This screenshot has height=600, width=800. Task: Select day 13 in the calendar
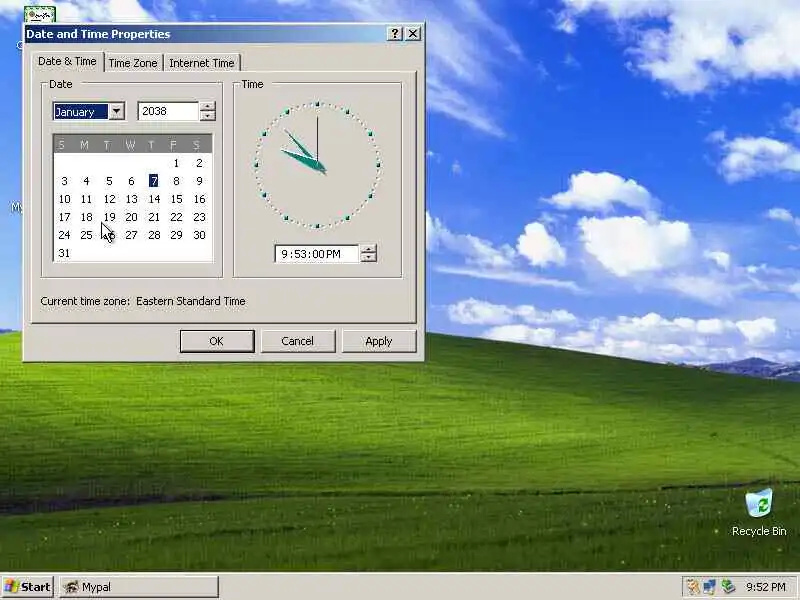tap(132, 199)
